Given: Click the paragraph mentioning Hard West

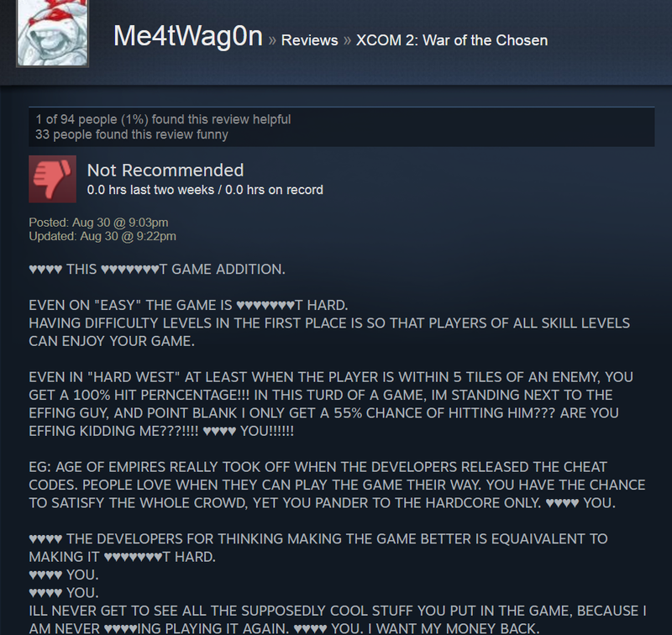Looking at the screenshot, I should point(331,404).
